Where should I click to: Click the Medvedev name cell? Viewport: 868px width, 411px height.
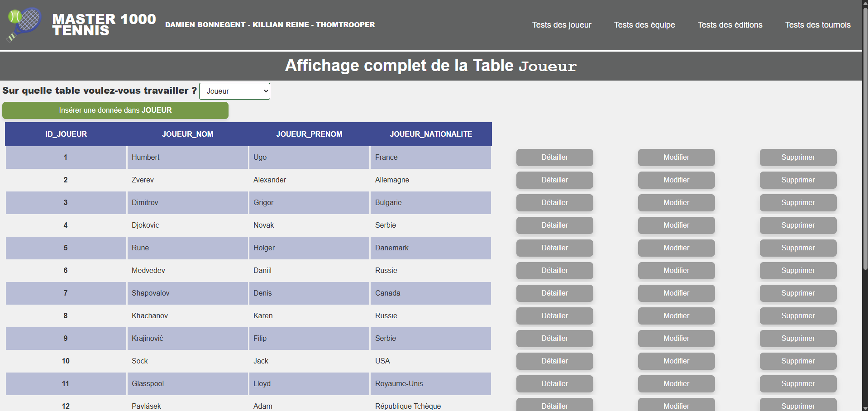[188, 271]
